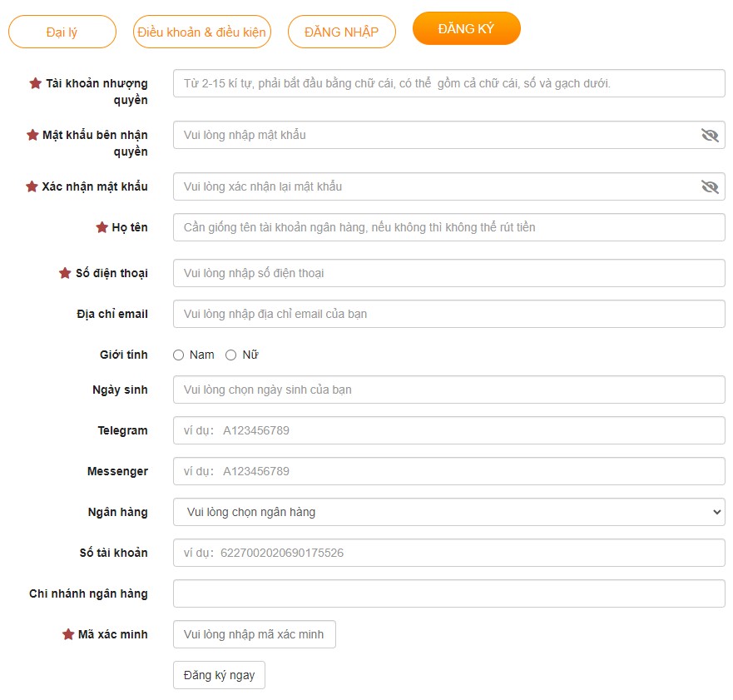Focus the Địa chỉ email input
733x700 pixels.
(x=448, y=314)
